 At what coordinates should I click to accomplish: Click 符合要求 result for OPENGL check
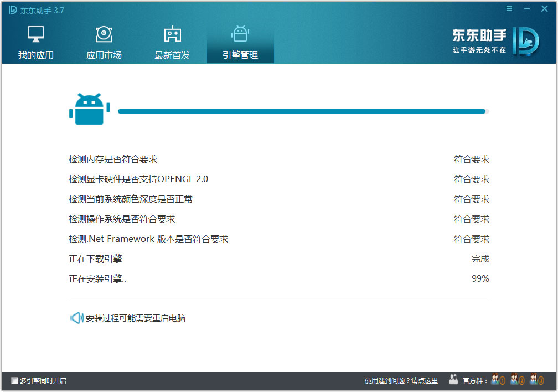point(472,179)
